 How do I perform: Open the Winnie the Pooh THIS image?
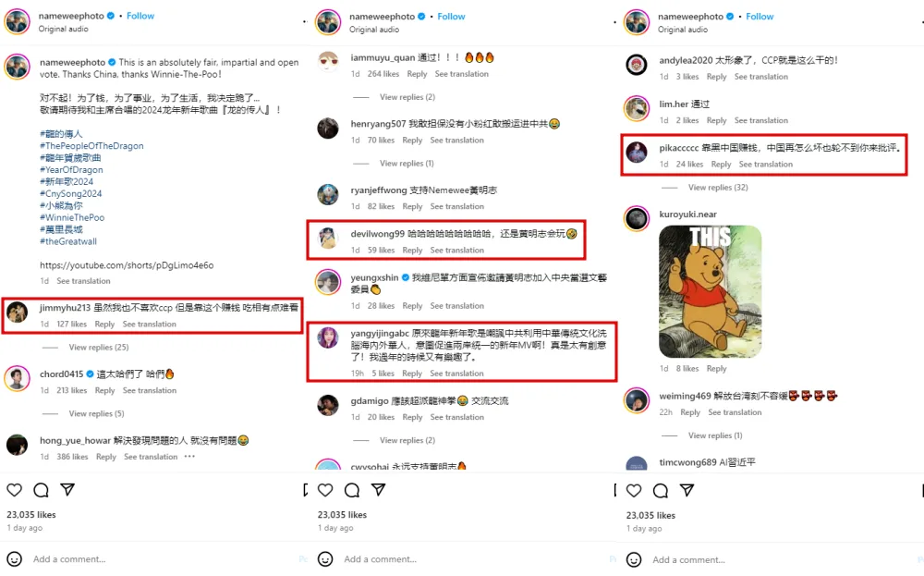pyautogui.click(x=710, y=292)
